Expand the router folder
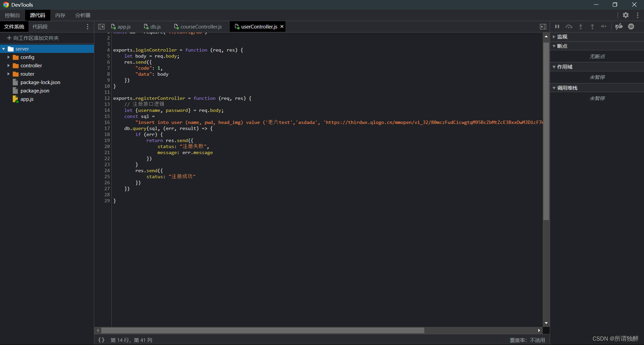Image resolution: width=644 pixels, height=345 pixels. pyautogui.click(x=8, y=74)
